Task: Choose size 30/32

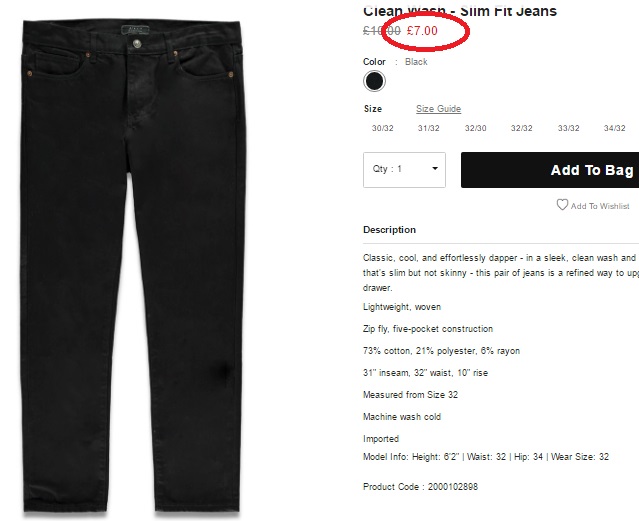Action: point(382,128)
